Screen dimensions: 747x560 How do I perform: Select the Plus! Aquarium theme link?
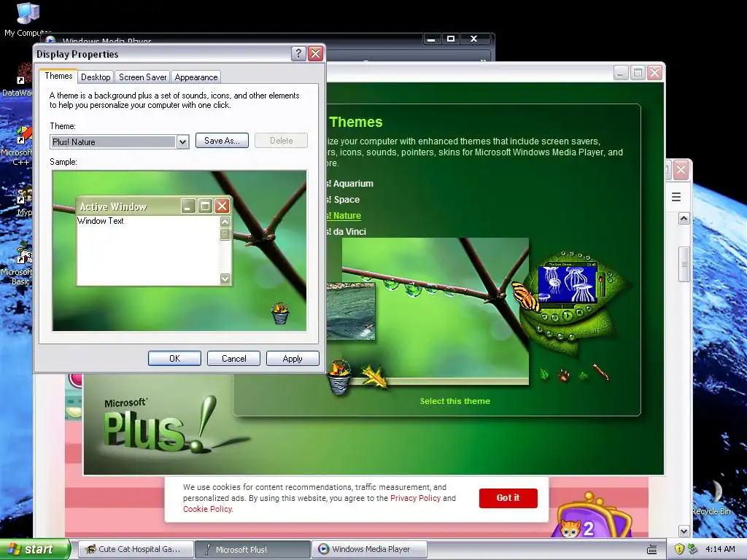click(349, 183)
